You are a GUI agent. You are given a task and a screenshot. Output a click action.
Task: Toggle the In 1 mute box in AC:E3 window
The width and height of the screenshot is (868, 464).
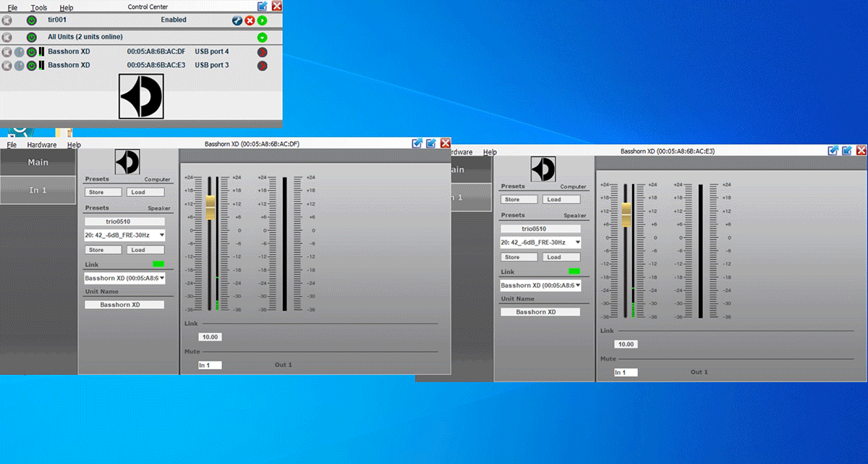coord(626,372)
